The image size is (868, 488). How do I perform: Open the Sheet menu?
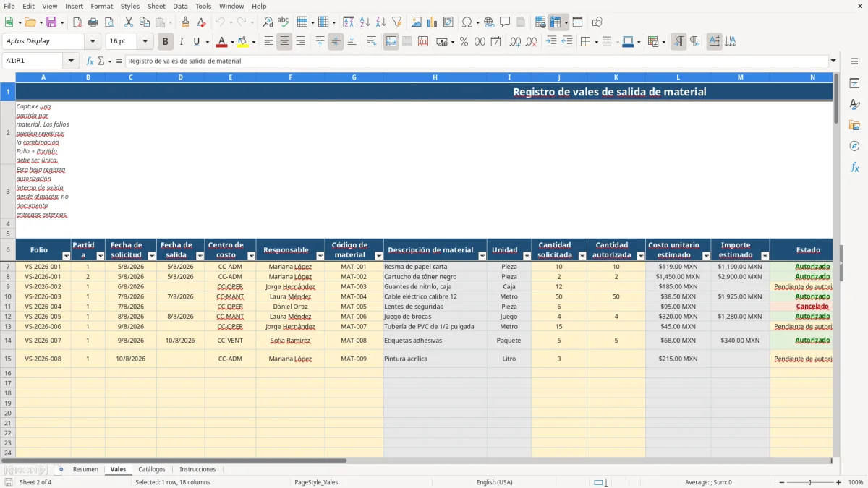(x=156, y=6)
